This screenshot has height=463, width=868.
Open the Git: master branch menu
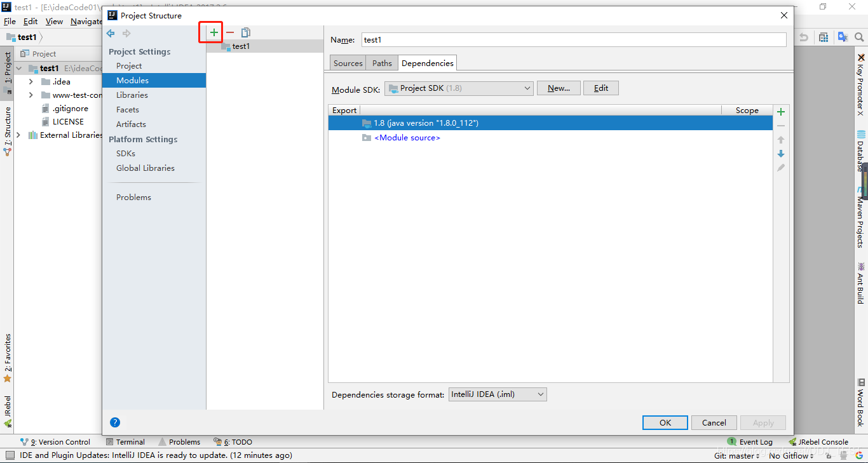pos(737,455)
